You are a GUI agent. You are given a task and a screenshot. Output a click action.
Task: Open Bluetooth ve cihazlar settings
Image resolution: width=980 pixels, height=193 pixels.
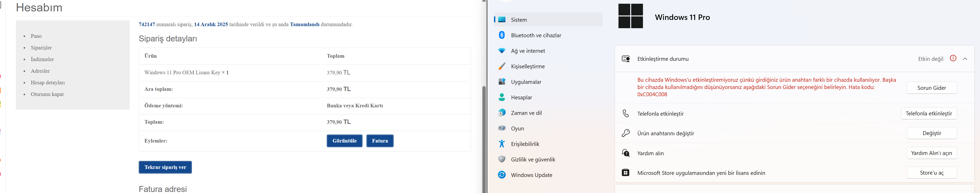pyautogui.click(x=548, y=35)
